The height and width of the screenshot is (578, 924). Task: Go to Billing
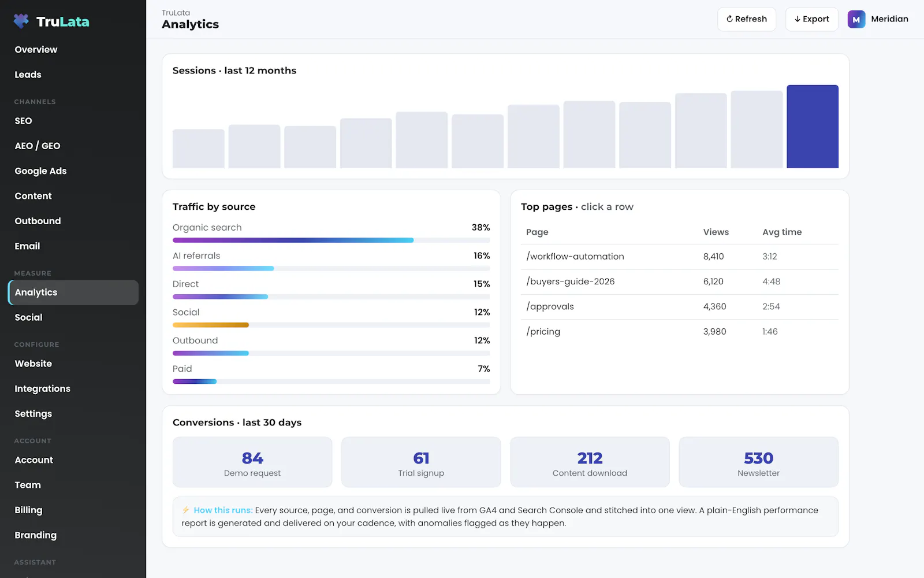[x=73, y=510]
